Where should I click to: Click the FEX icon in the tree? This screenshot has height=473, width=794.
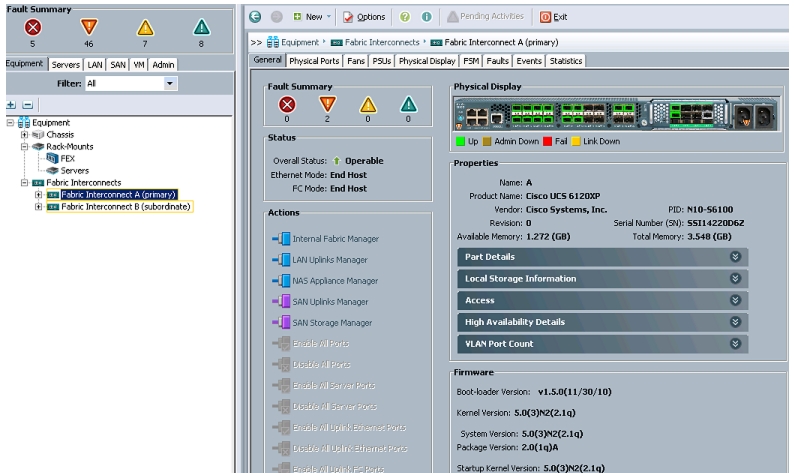pos(53,159)
